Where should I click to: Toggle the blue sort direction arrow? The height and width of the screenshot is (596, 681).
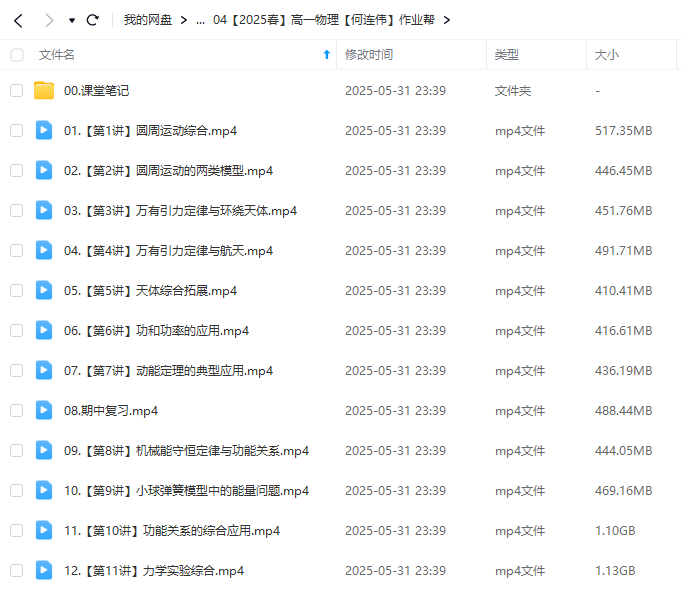[327, 54]
